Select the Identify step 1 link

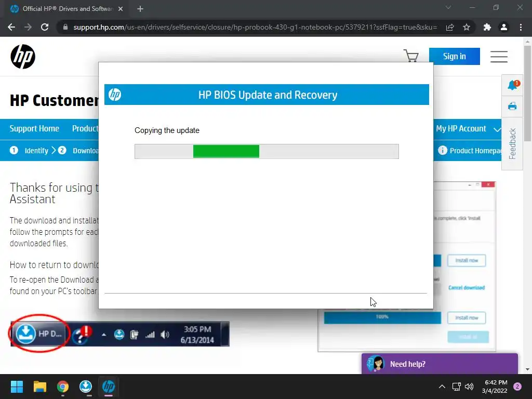click(x=30, y=150)
